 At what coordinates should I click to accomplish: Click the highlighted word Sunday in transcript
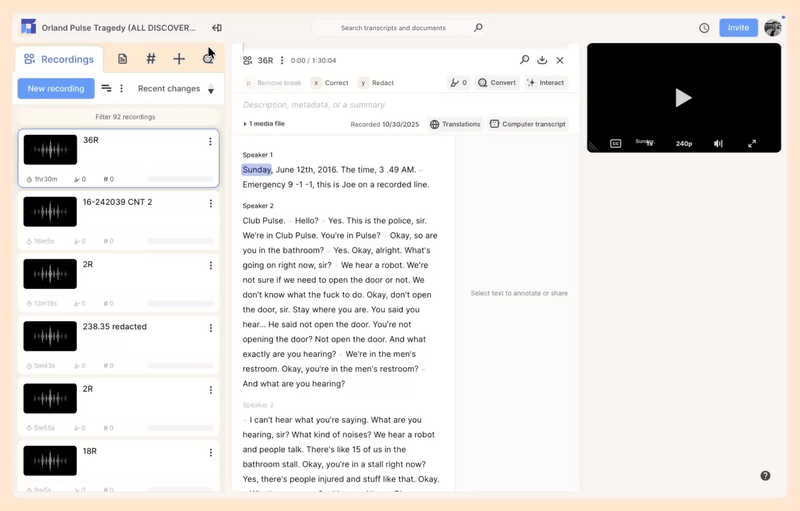257,169
